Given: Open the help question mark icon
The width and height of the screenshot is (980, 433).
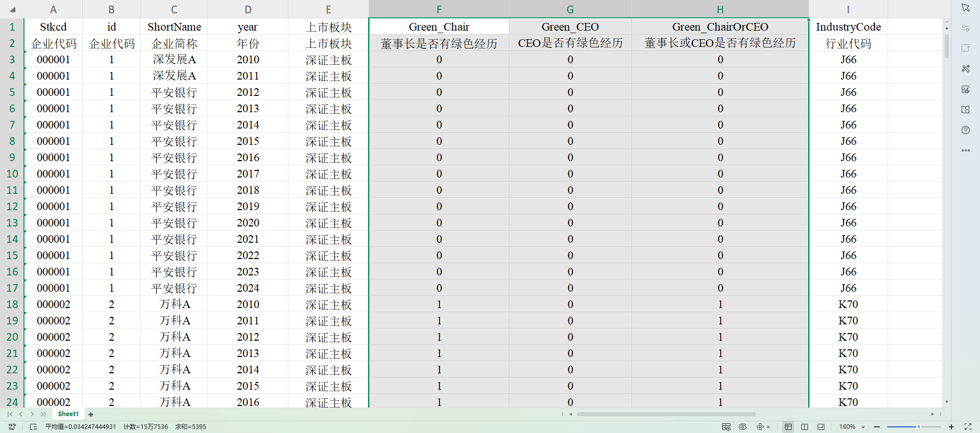Looking at the screenshot, I should 965,130.
